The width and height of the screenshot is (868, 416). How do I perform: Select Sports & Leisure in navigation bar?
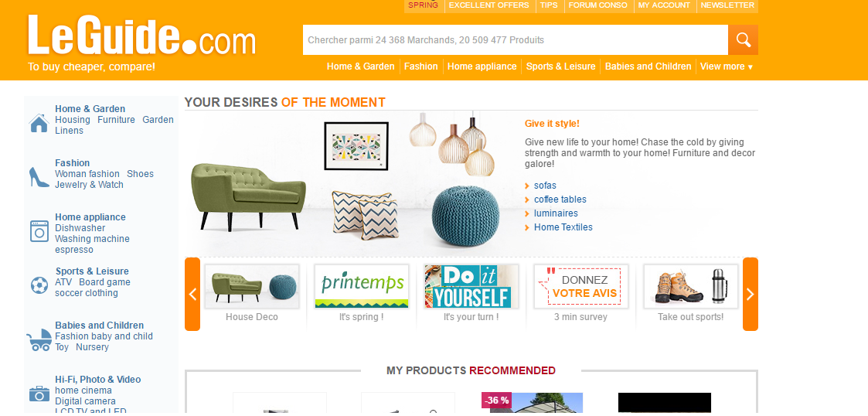point(561,66)
